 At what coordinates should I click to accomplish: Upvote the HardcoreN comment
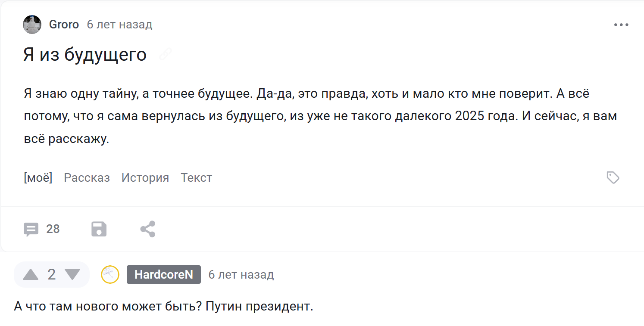[31, 274]
